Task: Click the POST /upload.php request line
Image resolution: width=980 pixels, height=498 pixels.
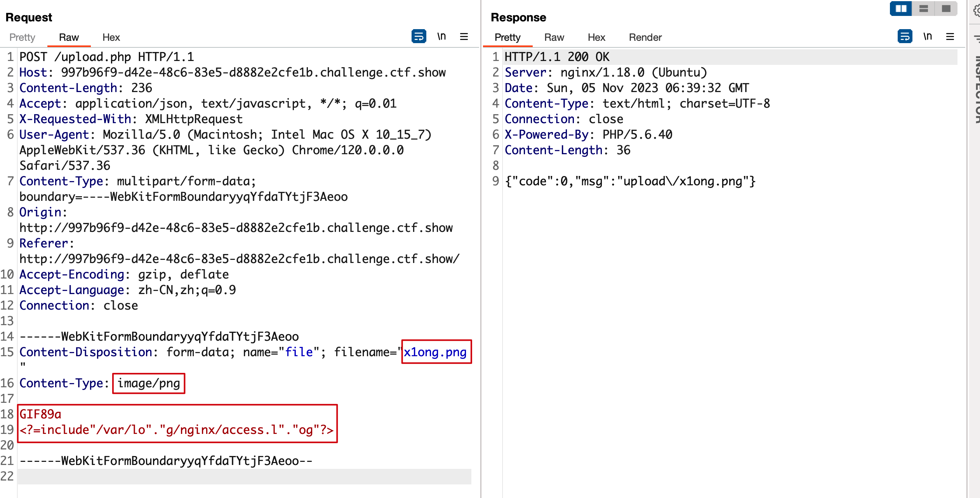Action: pos(107,57)
